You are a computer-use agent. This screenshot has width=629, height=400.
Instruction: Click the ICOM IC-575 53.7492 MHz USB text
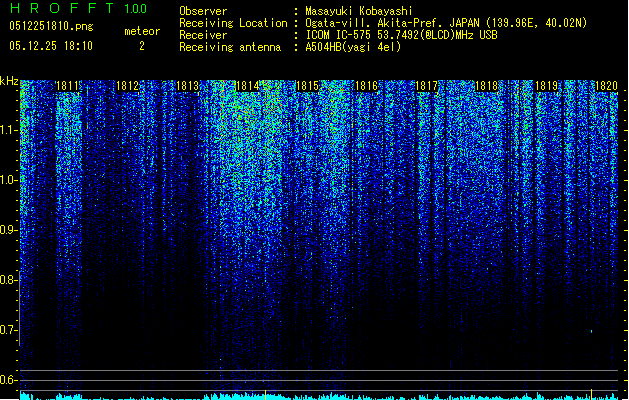401,35
